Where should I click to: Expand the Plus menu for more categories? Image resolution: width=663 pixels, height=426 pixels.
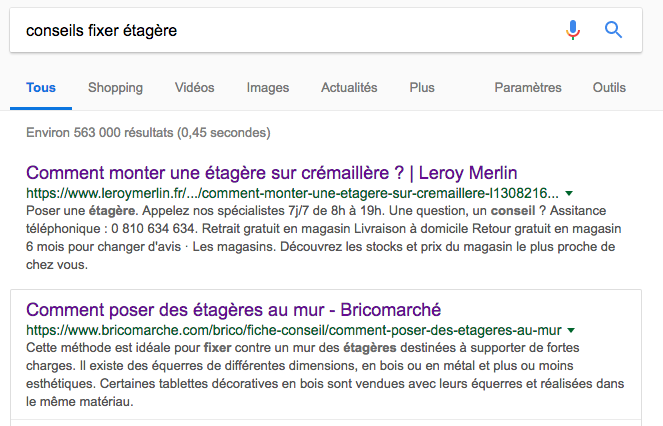pyautogui.click(x=422, y=88)
